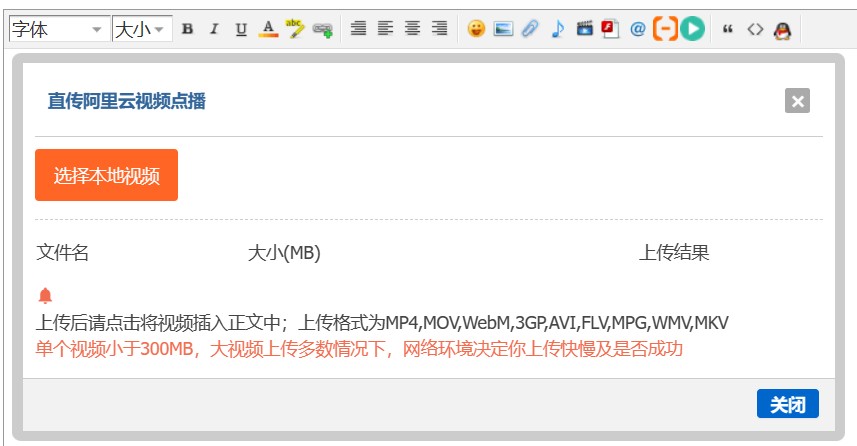Image resolution: width=857 pixels, height=446 pixels.
Task: Insert video with the clapperboard icon
Action: [584, 29]
